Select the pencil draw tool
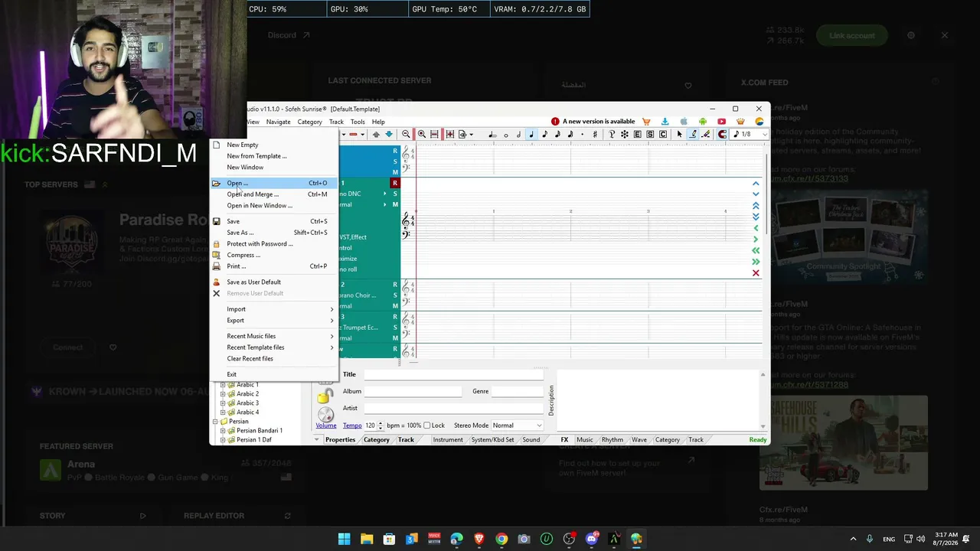Screen dimensions: 980x551 coord(693,134)
